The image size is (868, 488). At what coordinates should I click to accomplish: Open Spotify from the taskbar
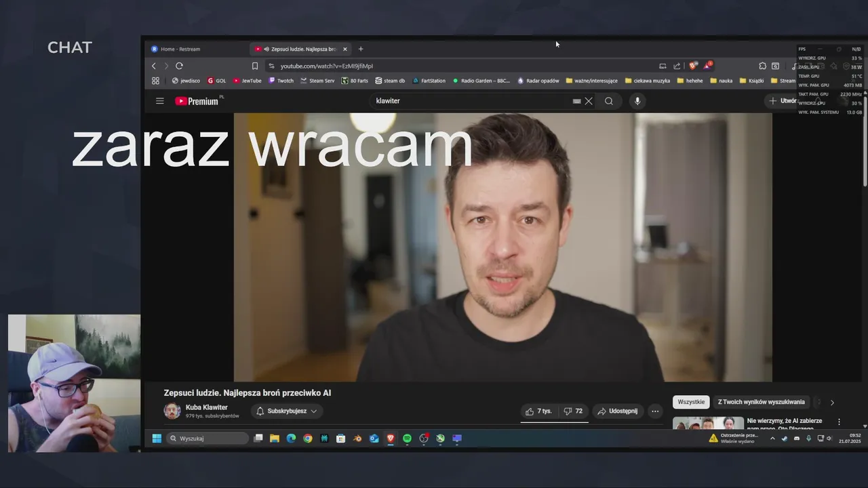(x=407, y=439)
